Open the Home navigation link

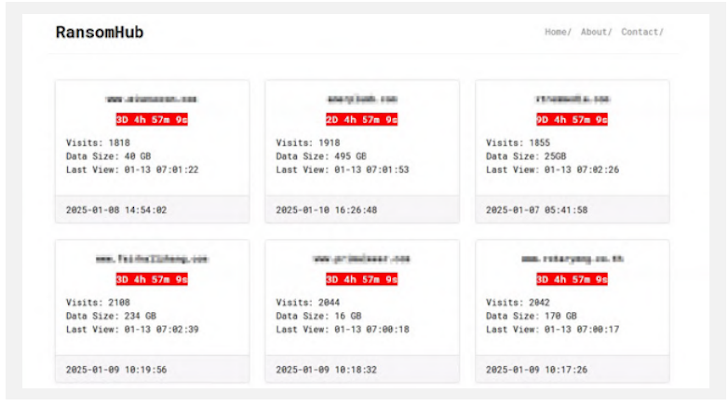[557, 32]
